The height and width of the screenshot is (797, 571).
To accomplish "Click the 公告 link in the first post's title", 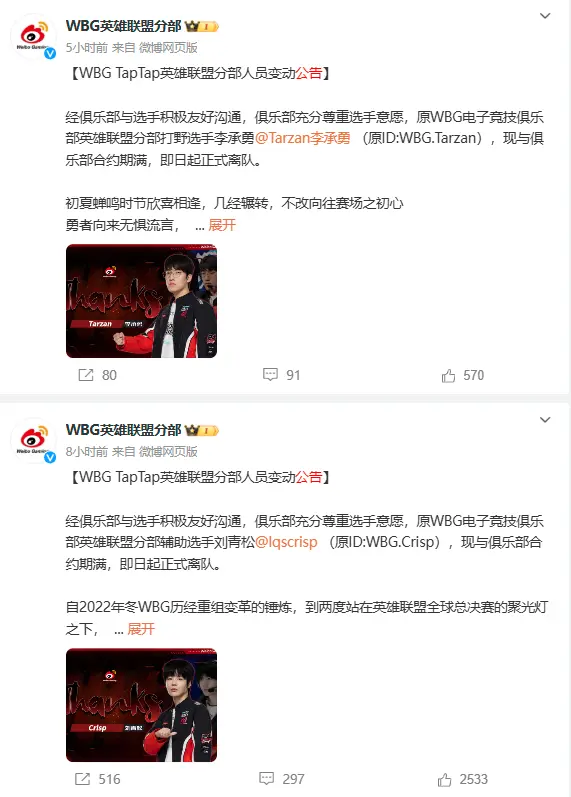I will (309, 73).
